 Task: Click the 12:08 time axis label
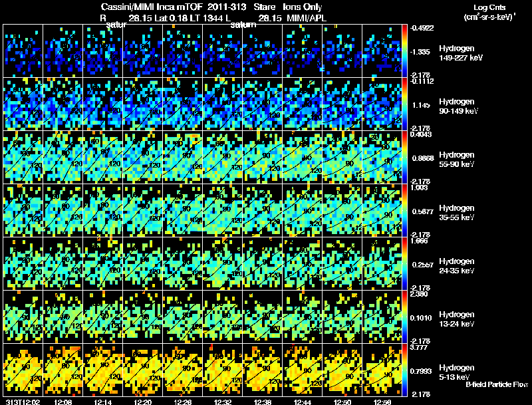click(63, 402)
